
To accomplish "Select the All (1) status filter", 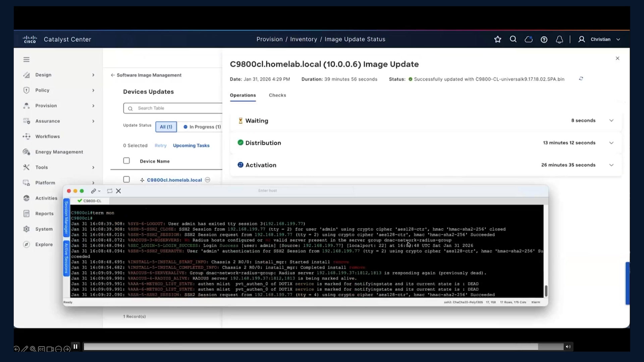I will (166, 127).
